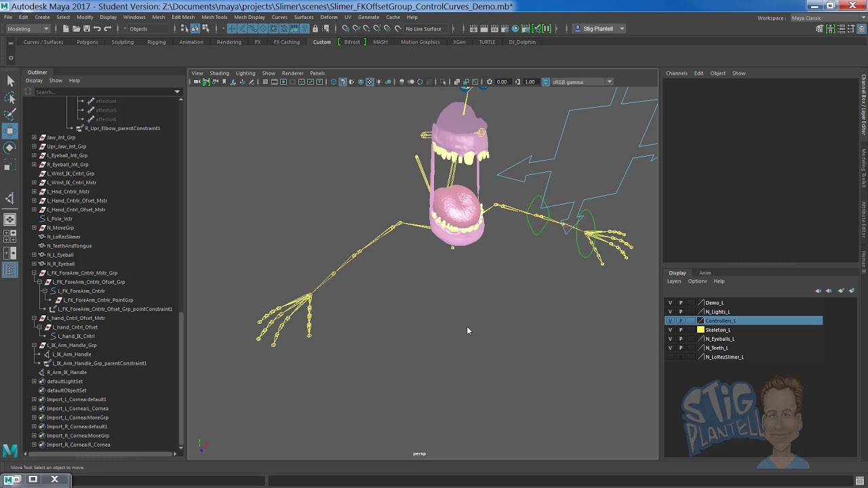Toggle visibility V for N_Eyeballs_L layer
868x488 pixels.
[670, 339]
